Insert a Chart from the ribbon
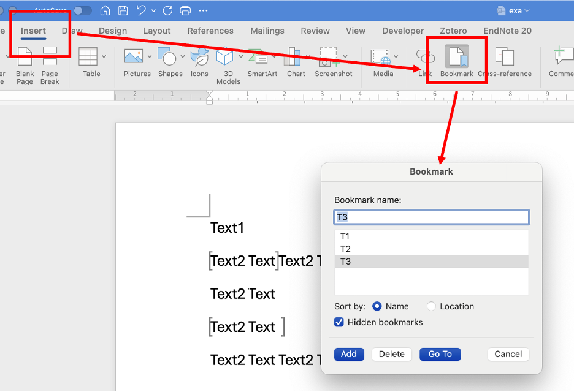 296,58
